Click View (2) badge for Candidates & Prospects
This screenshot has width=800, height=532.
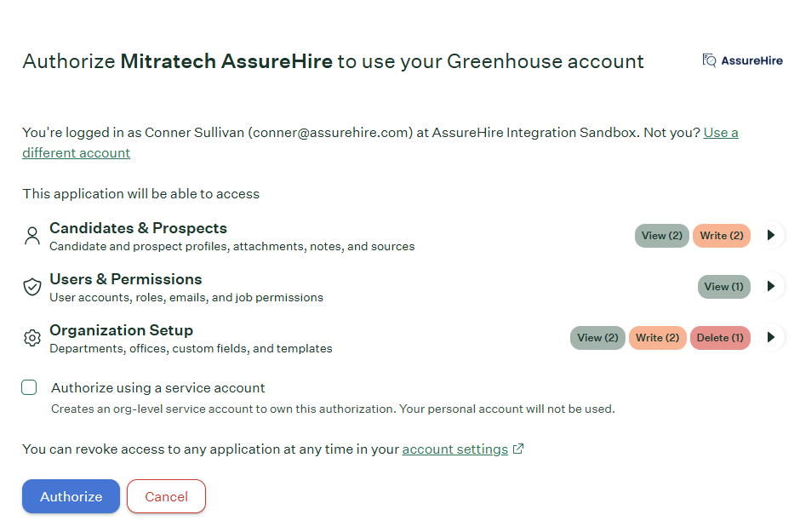point(662,236)
